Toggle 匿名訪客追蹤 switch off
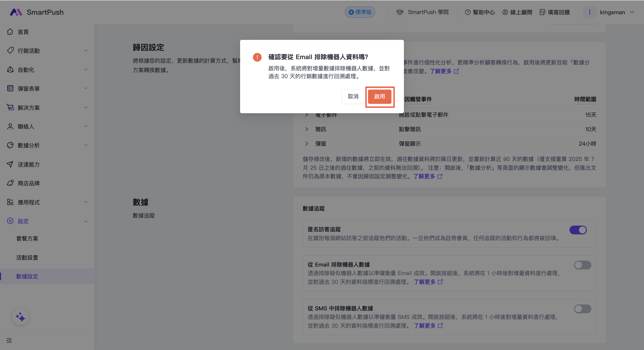644x350 pixels. coord(578,230)
